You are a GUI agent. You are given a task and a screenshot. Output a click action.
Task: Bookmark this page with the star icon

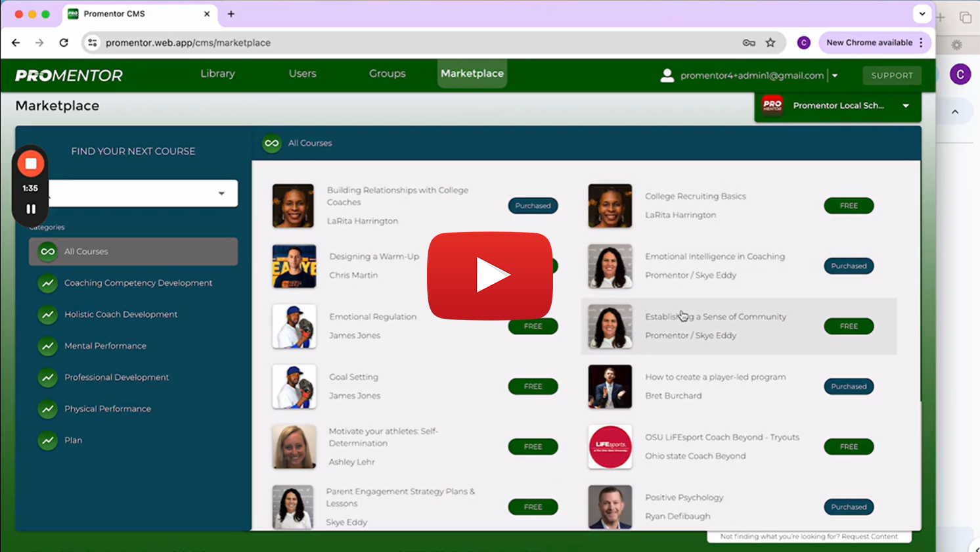(770, 43)
